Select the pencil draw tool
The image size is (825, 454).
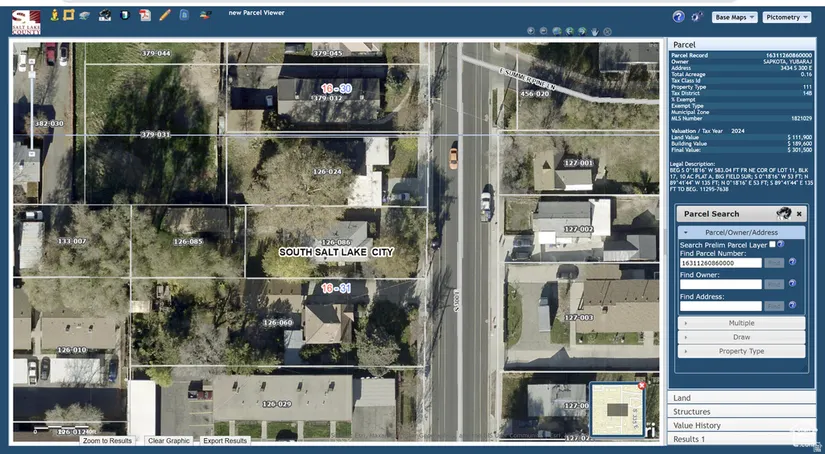(x=165, y=15)
